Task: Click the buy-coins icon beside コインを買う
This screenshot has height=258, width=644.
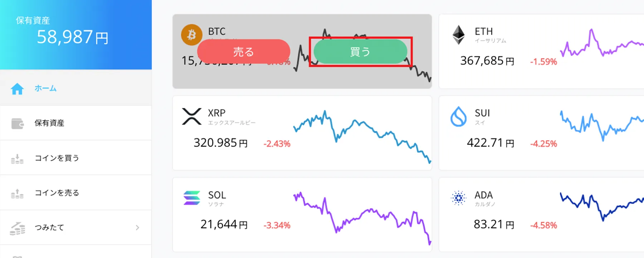Action: [x=17, y=158]
